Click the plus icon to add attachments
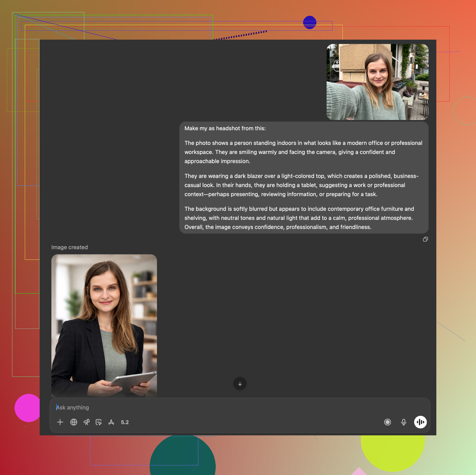 pos(60,422)
